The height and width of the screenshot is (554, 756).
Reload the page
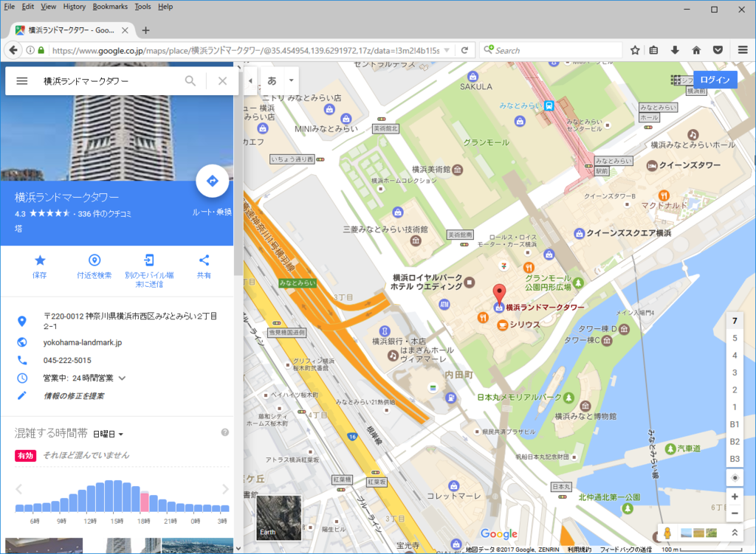(464, 50)
